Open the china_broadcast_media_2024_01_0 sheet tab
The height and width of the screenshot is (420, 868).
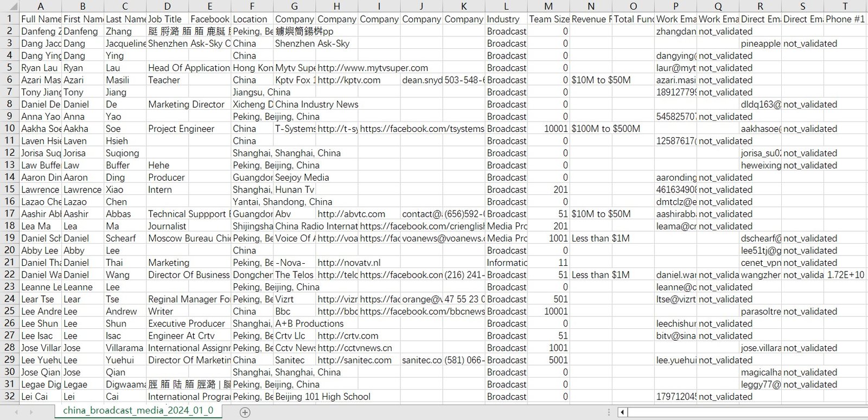[138, 411]
